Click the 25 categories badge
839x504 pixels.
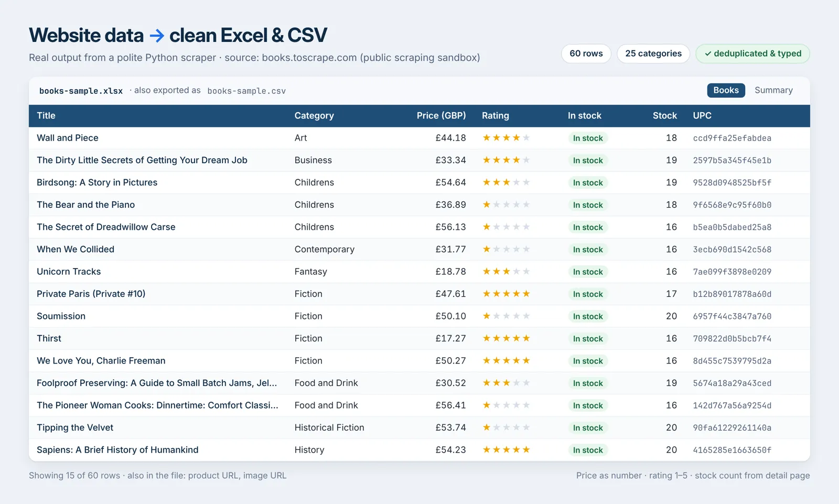(653, 53)
